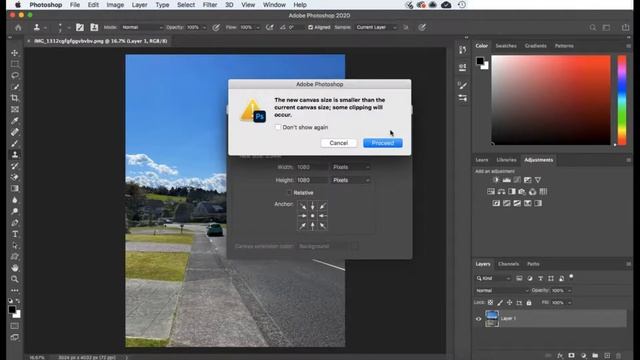This screenshot has height=360, width=640.
Task: Click the Width input field
Action: pyautogui.click(x=312, y=167)
